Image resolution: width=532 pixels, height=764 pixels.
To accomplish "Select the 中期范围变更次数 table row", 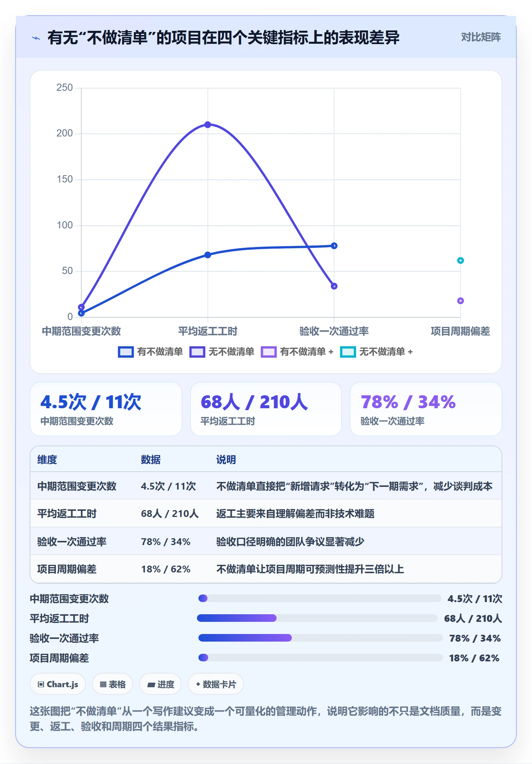I will pos(266,486).
